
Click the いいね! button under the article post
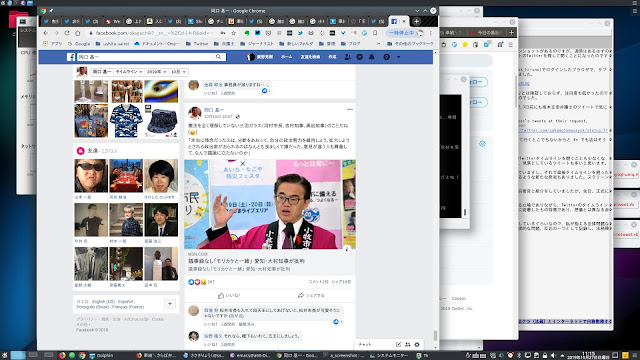coord(229,296)
